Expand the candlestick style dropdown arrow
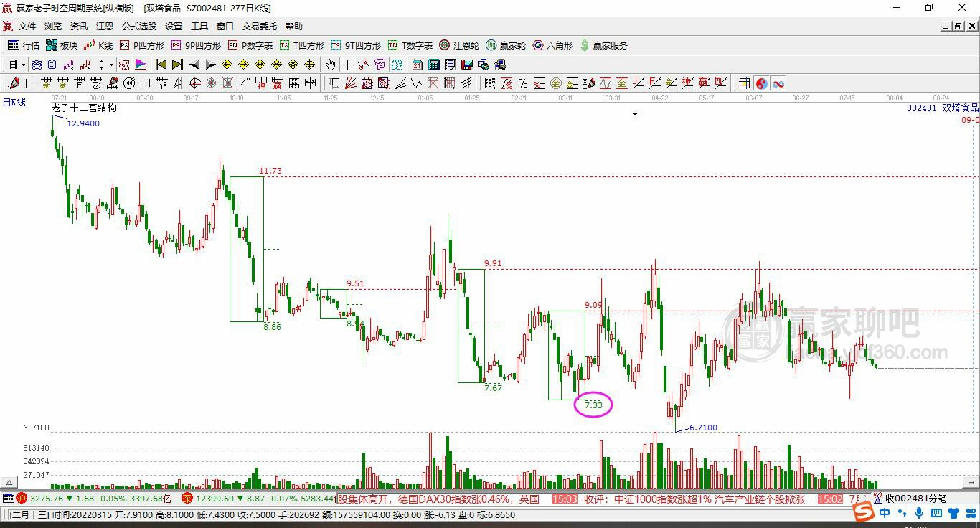Image resolution: width=980 pixels, height=528 pixels. (111, 65)
